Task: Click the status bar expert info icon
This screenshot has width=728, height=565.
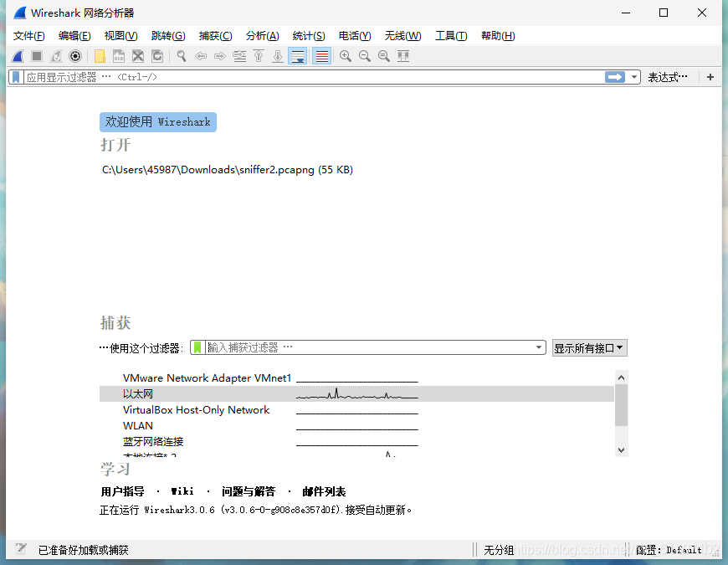Action: tap(20, 549)
